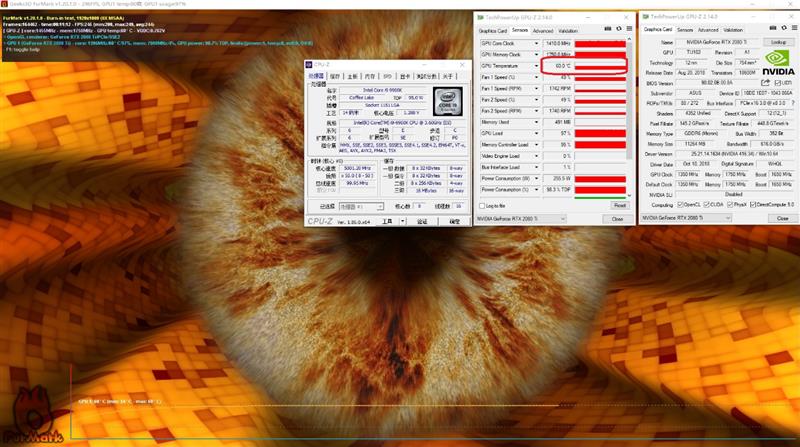Viewport: 800px width, 447px height.
Task: Click Reset button in Sensors window
Action: pos(619,205)
